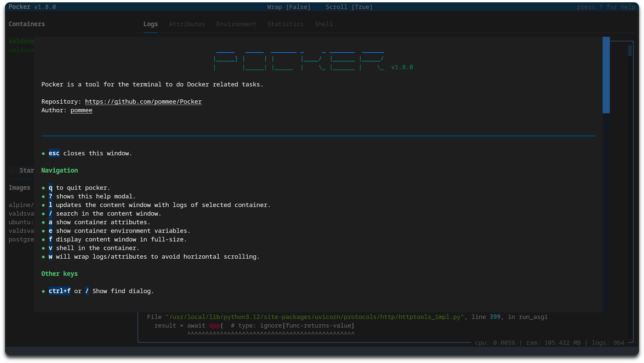
Task: Toggle the Wrap [False] setting
Action: coord(289,7)
